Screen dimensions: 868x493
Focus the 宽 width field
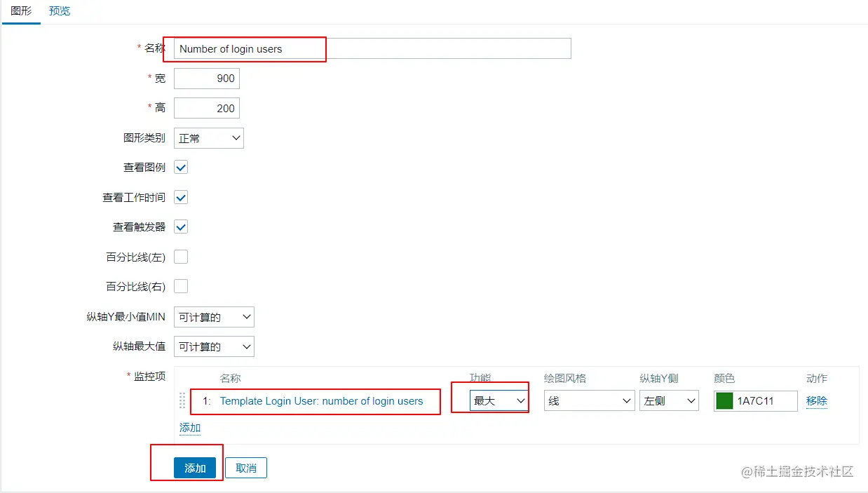coord(207,79)
